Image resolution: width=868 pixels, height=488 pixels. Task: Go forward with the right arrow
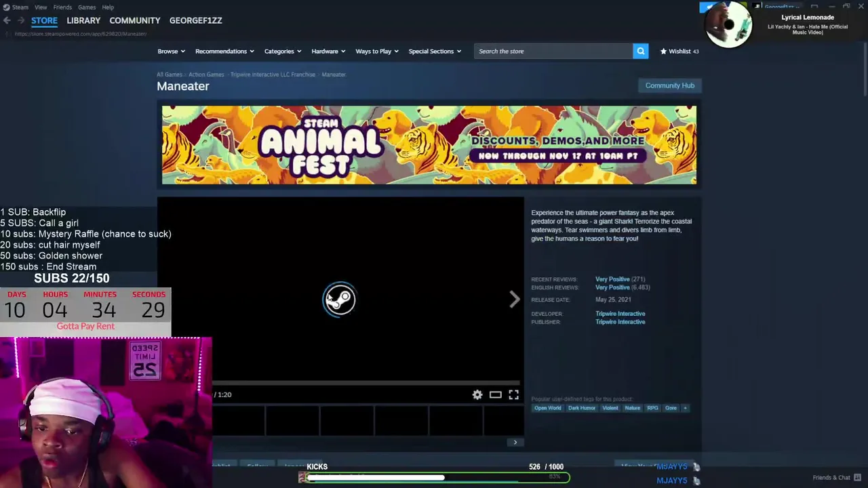click(x=20, y=20)
